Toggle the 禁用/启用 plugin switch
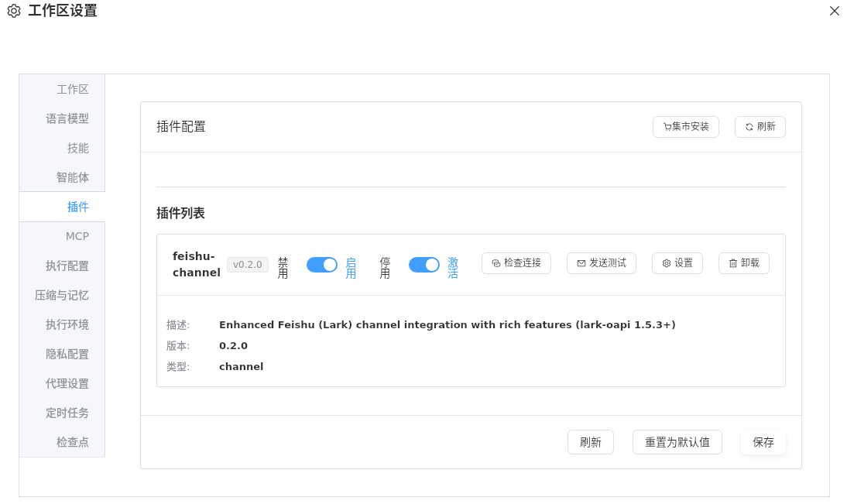 321,265
